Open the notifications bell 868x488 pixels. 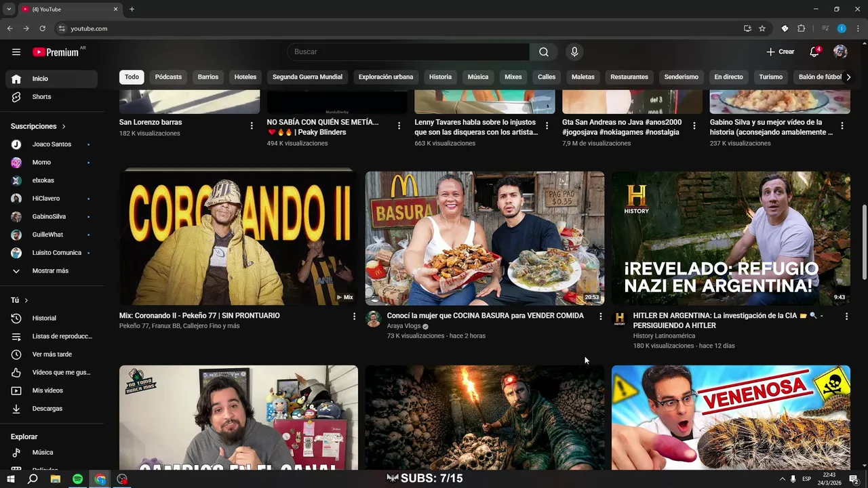pos(814,52)
